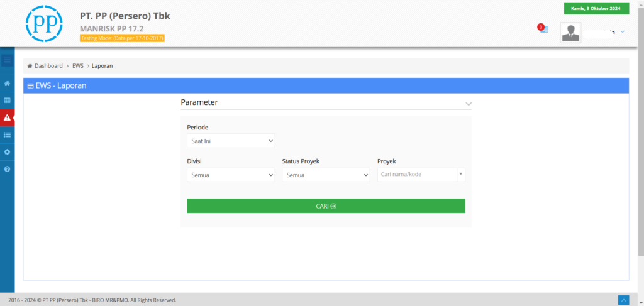The height and width of the screenshot is (306, 644).
Task: Click the PP company logo
Action: pos(43,24)
